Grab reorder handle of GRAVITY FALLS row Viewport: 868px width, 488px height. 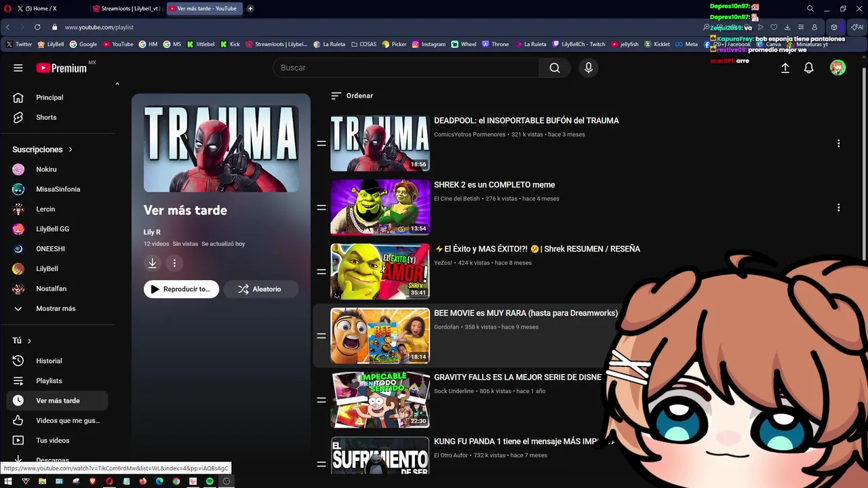click(x=321, y=400)
